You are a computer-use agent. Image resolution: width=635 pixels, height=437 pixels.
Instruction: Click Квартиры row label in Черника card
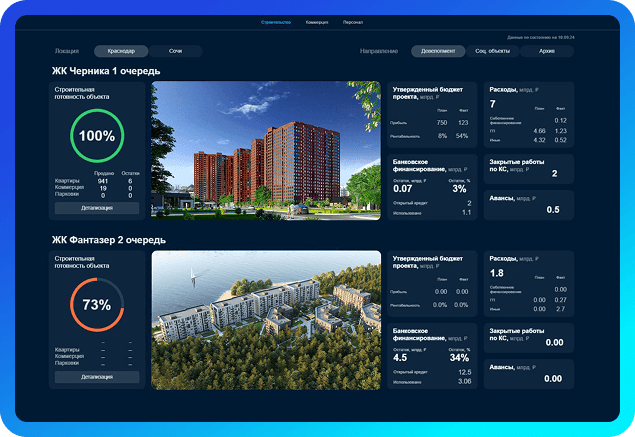click(67, 181)
